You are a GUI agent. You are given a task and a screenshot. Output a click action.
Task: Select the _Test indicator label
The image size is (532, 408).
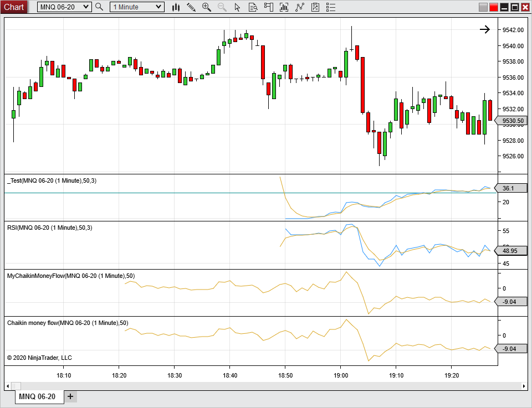52,180
